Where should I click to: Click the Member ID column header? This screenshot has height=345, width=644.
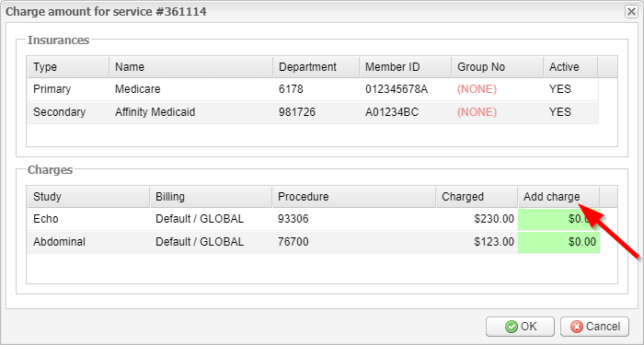tap(406, 67)
